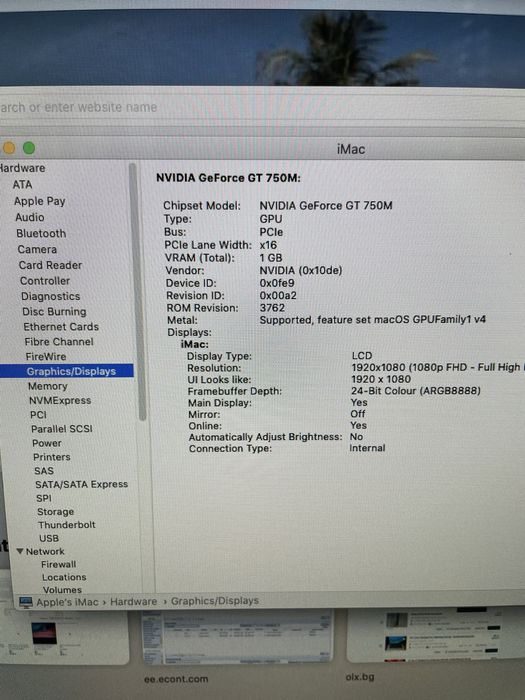Select Storage in the sidebar

[56, 512]
